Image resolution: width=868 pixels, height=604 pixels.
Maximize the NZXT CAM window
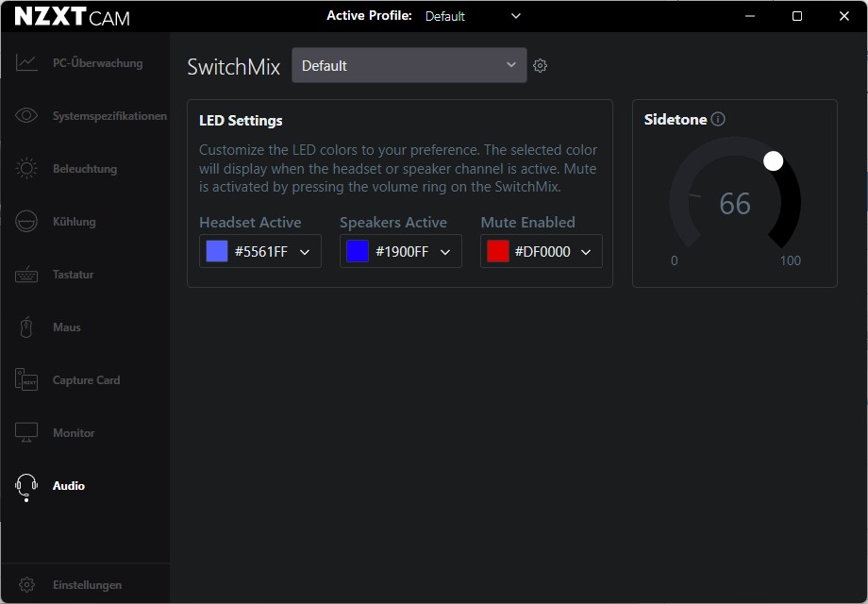click(797, 16)
